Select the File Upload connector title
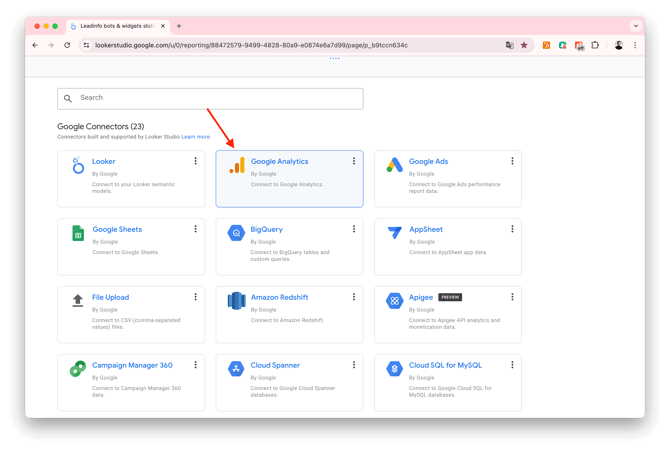The image size is (670, 451). click(x=110, y=297)
